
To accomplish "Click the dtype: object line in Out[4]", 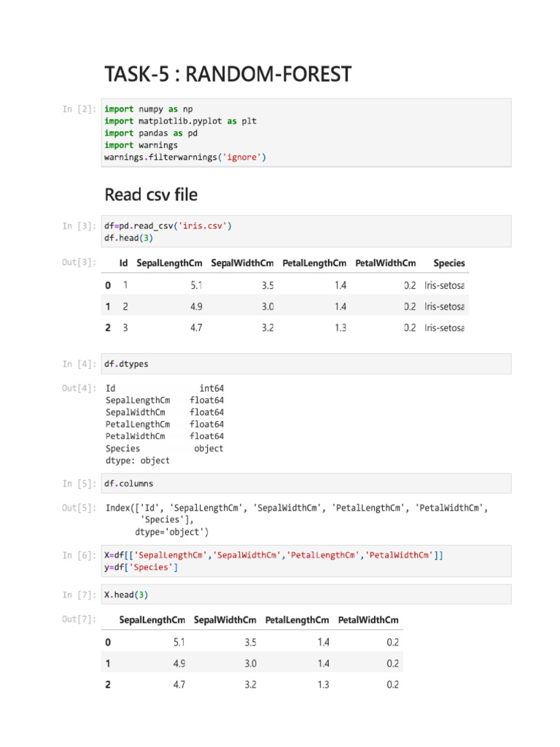I will 137,460.
